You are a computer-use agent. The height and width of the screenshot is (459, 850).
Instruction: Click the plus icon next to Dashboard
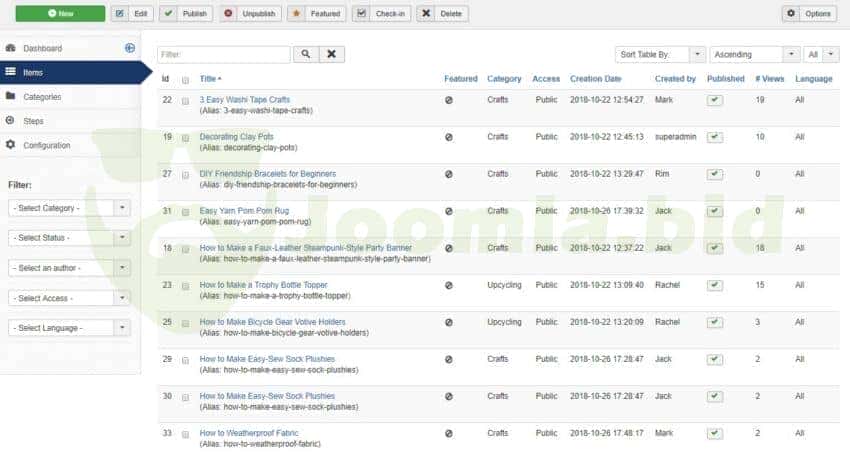pyautogui.click(x=130, y=48)
